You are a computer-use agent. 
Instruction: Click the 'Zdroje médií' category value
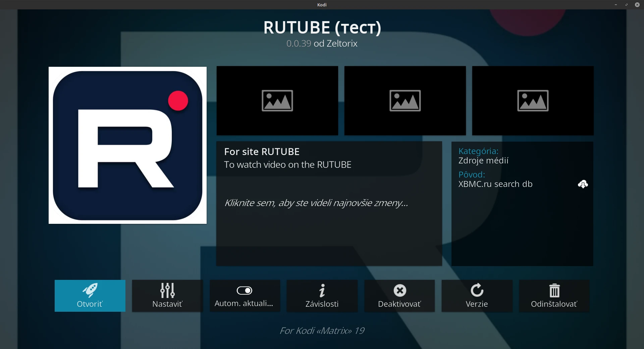(483, 161)
